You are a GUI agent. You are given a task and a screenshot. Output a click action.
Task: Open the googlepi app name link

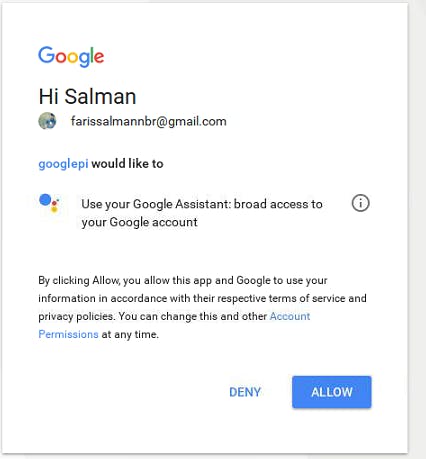pyautogui.click(x=63, y=164)
